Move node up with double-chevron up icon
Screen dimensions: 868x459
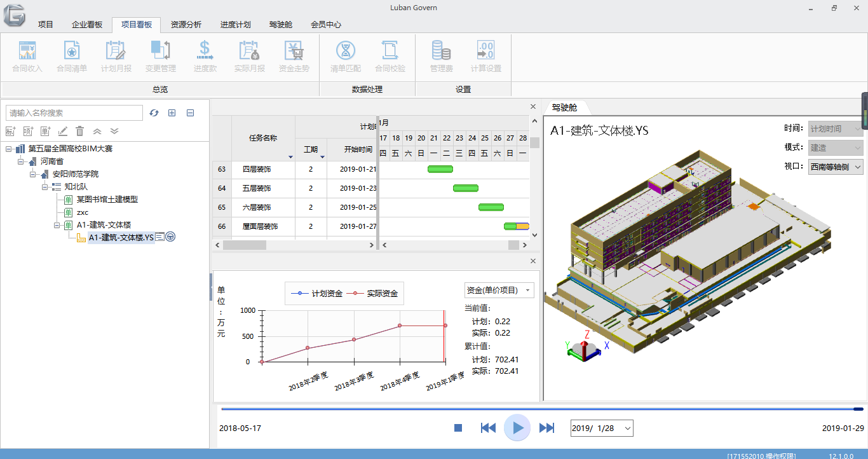click(x=97, y=131)
